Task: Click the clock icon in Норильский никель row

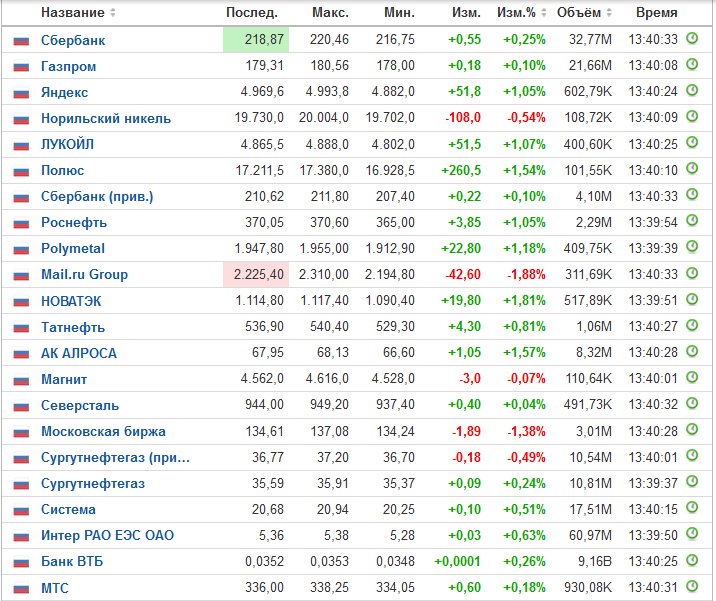Action: click(692, 116)
